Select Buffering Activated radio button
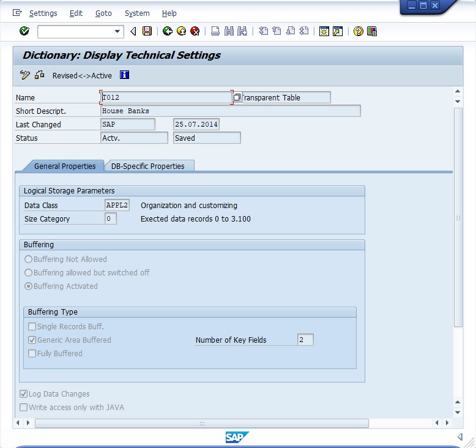This screenshot has height=448, width=476. (x=28, y=286)
